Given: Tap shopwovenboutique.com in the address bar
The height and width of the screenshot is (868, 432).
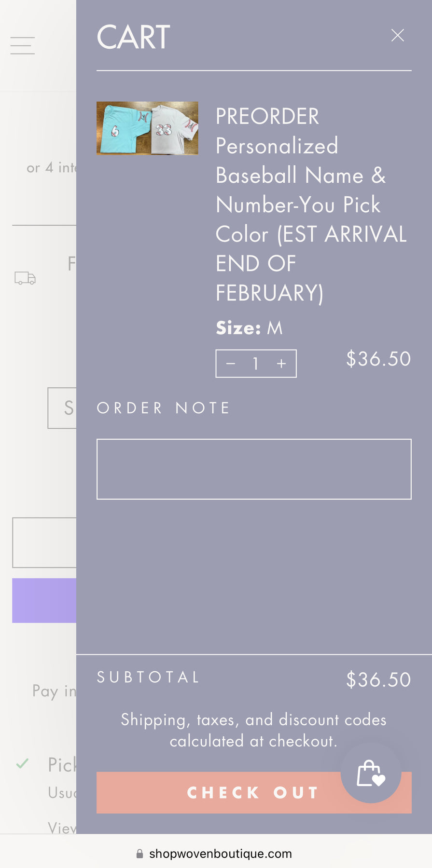Looking at the screenshot, I should tap(221, 854).
